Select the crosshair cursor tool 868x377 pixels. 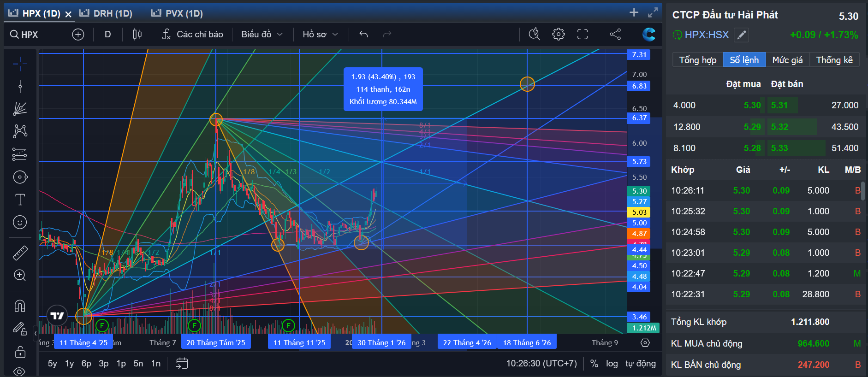pyautogui.click(x=20, y=64)
